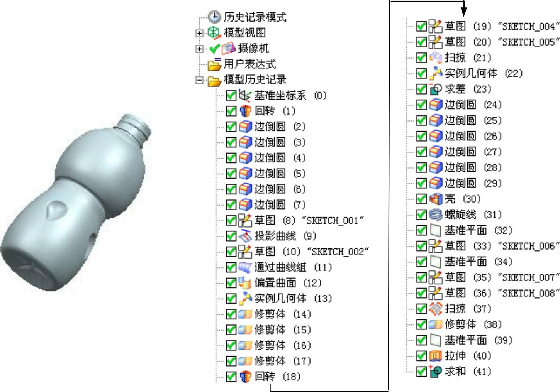Expand the 模型视图 node
Screen dimensions: 560x392
199,33
